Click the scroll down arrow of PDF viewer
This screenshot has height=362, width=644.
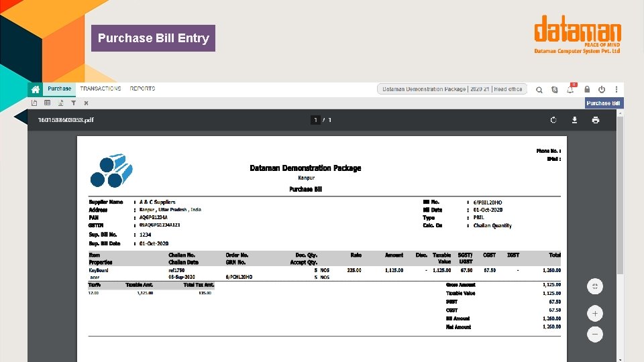tap(620, 359)
